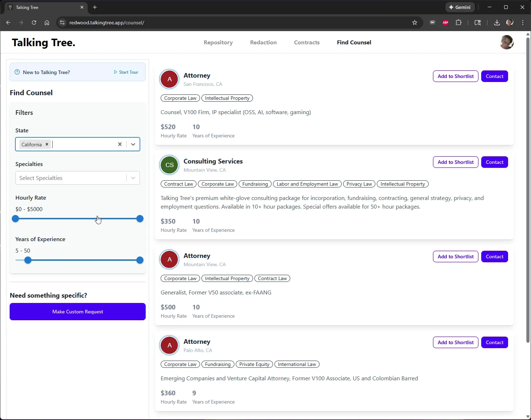The image size is (531, 420).
Task: Go back to the previous page
Action: click(x=8, y=23)
